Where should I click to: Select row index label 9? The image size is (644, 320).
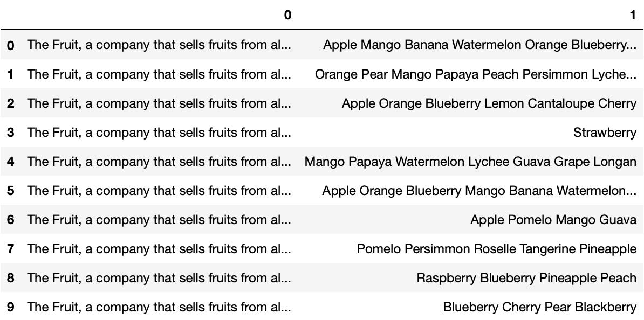(11, 307)
